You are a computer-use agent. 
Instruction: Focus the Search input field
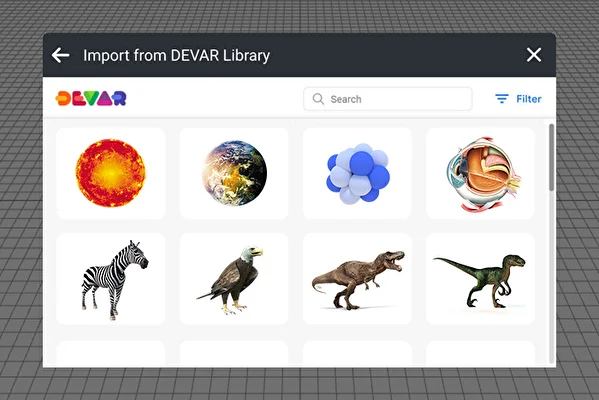coord(388,99)
